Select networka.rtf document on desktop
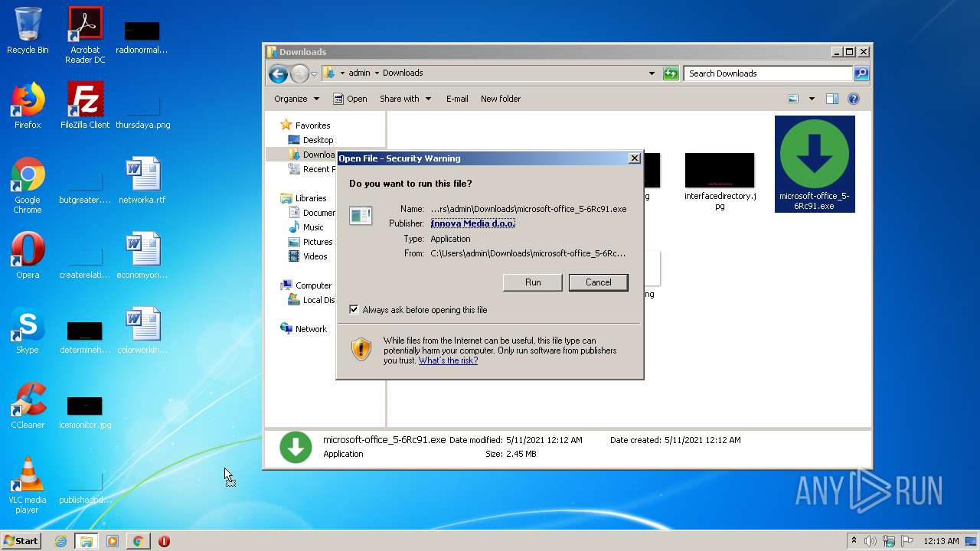The height and width of the screenshot is (551, 980). (x=142, y=181)
